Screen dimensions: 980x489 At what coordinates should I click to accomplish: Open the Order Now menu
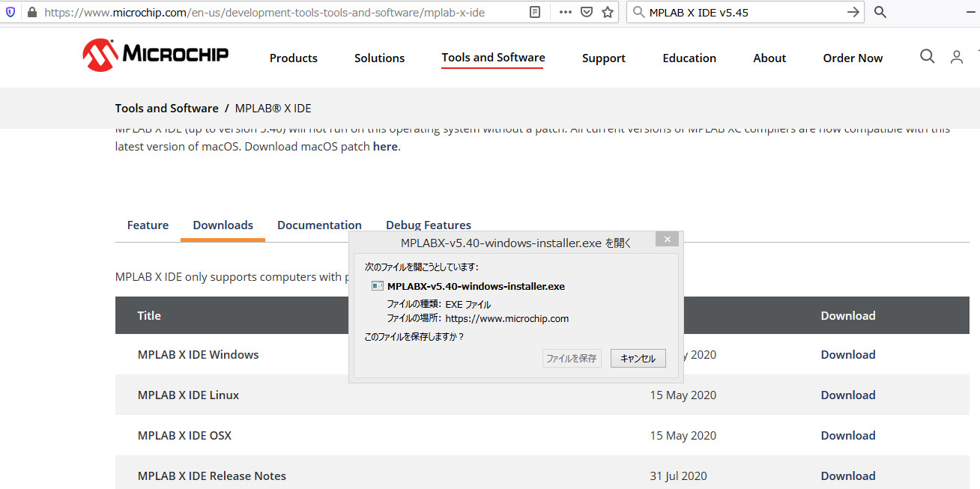click(x=853, y=58)
